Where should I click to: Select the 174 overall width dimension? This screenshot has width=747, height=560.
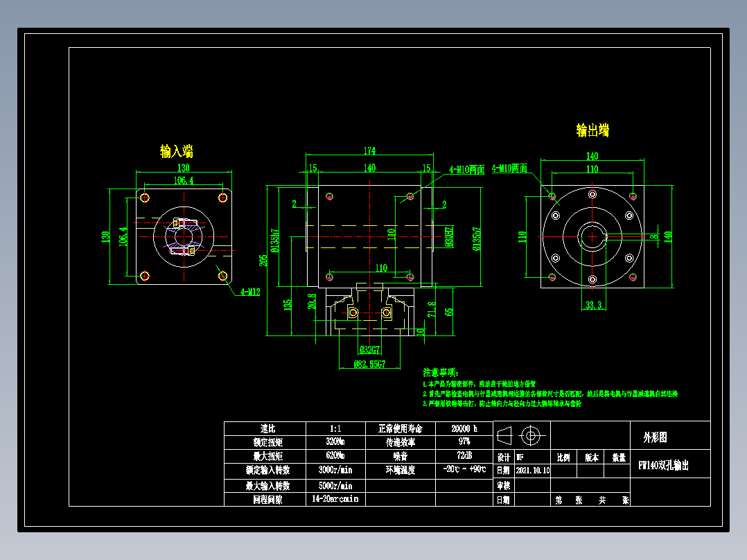click(x=369, y=150)
